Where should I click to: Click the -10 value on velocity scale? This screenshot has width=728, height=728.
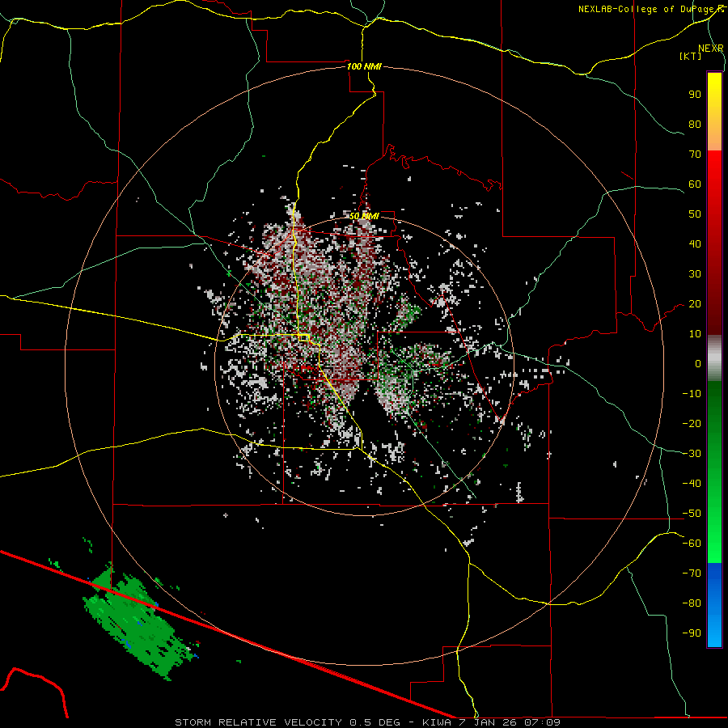(692, 394)
